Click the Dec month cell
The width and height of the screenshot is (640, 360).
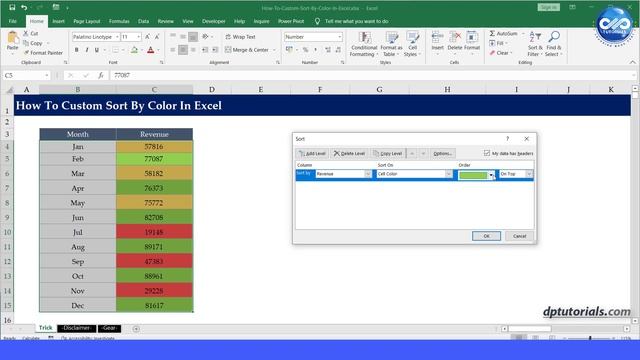coord(78,305)
